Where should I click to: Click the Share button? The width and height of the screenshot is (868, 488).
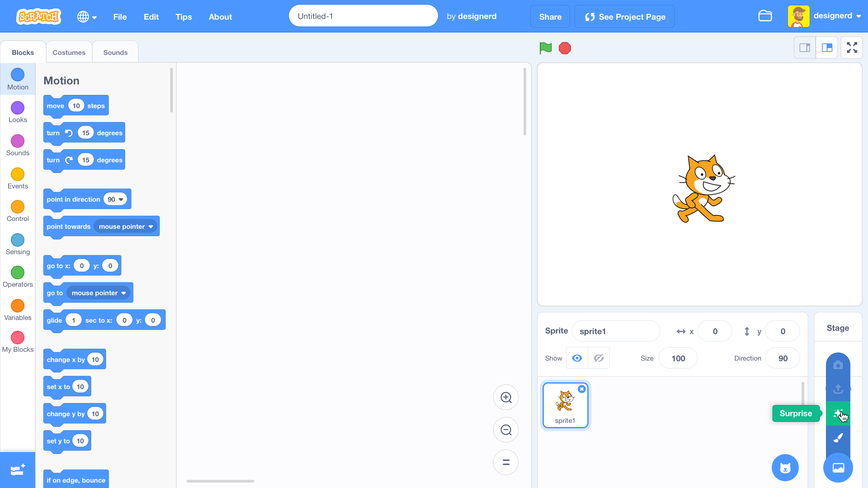pos(550,17)
